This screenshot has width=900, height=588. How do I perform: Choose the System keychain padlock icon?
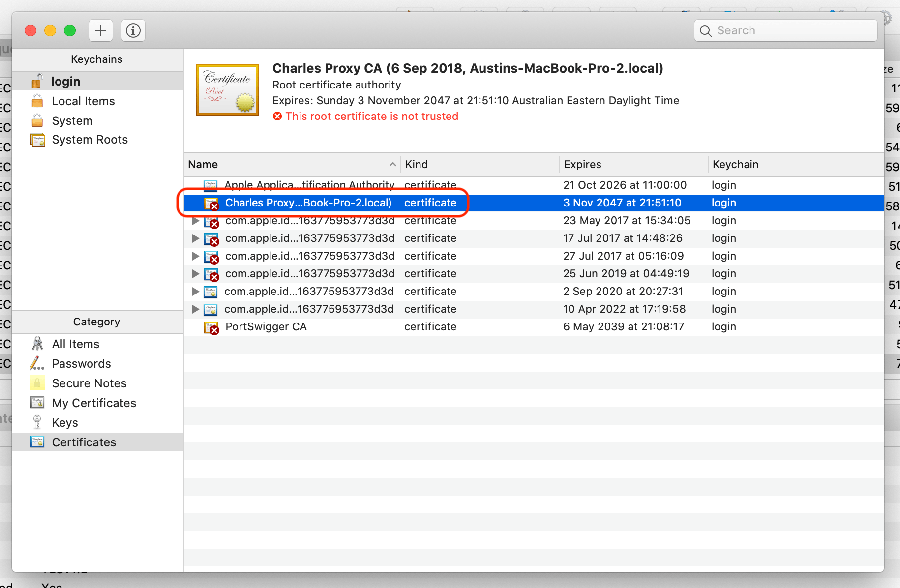click(x=37, y=120)
